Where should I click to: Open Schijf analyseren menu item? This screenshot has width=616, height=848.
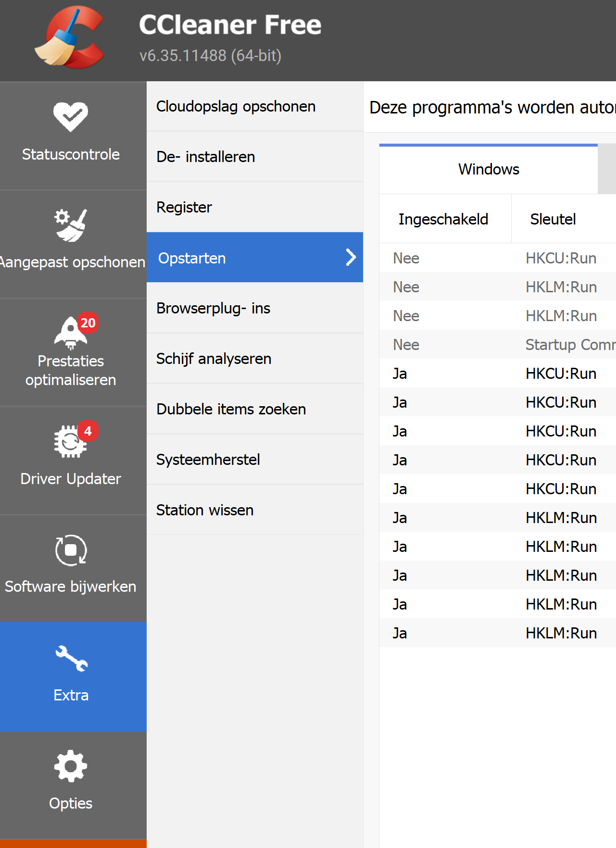tap(255, 359)
